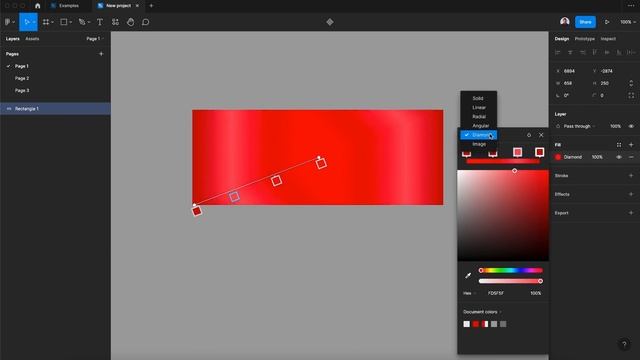Screen dimensions: 640x360
Task: Toggle constrain proportions link icon
Action: click(631, 83)
